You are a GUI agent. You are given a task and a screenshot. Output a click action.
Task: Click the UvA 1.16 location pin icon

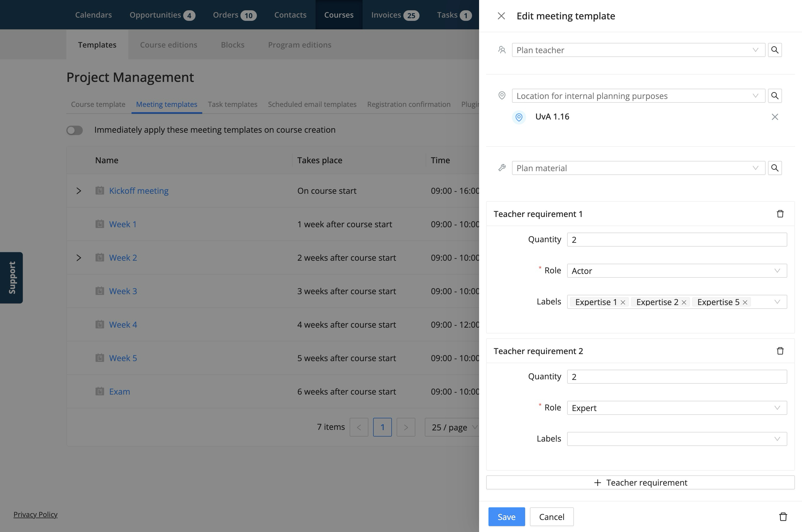click(519, 117)
